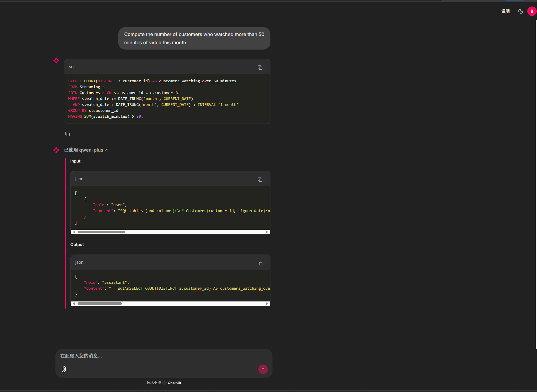Click left arrow of Output json scrollbar

74,304
